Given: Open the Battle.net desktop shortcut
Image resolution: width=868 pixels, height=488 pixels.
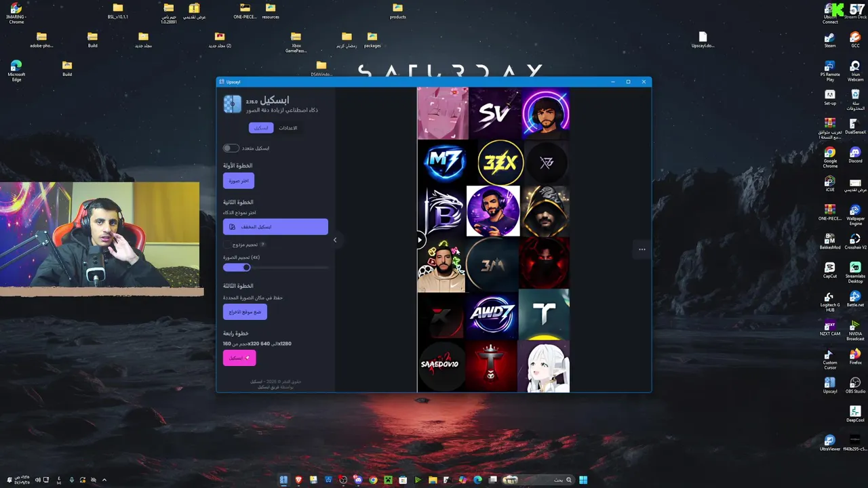Looking at the screenshot, I should pos(855,299).
